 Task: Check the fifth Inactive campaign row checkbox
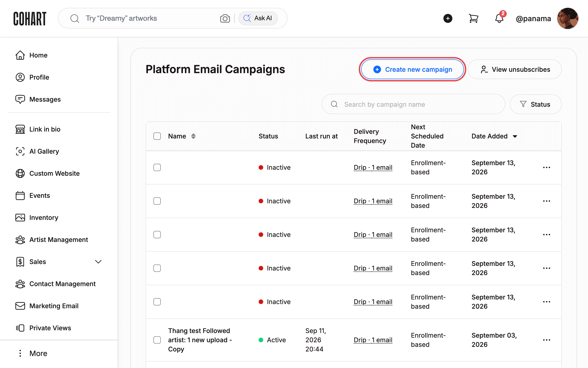click(x=157, y=302)
